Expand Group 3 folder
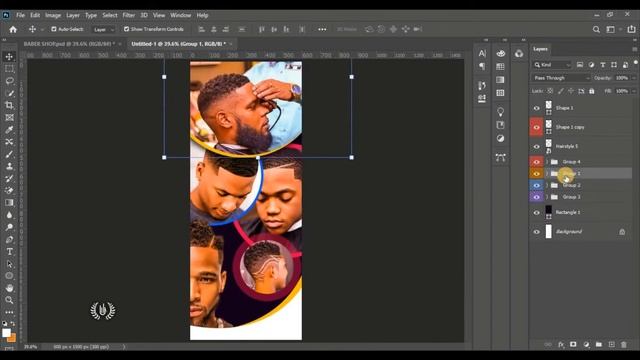The width and height of the screenshot is (640, 360). point(547,197)
